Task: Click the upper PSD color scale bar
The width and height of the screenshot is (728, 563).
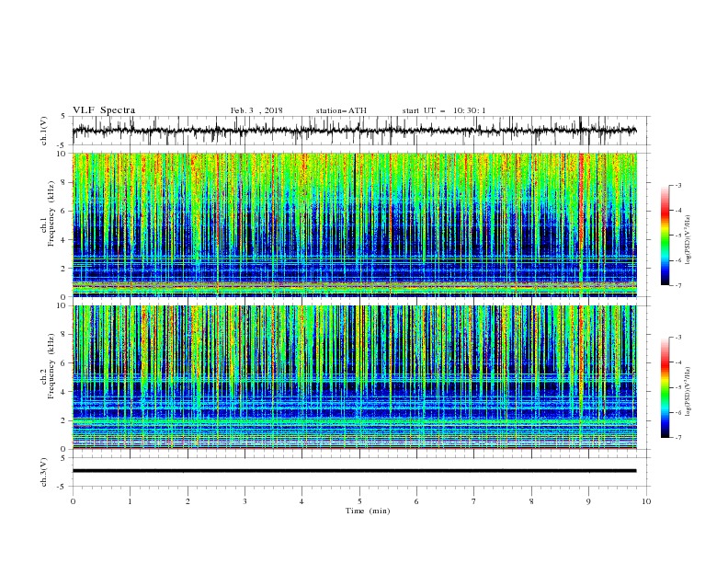Action: click(665, 236)
